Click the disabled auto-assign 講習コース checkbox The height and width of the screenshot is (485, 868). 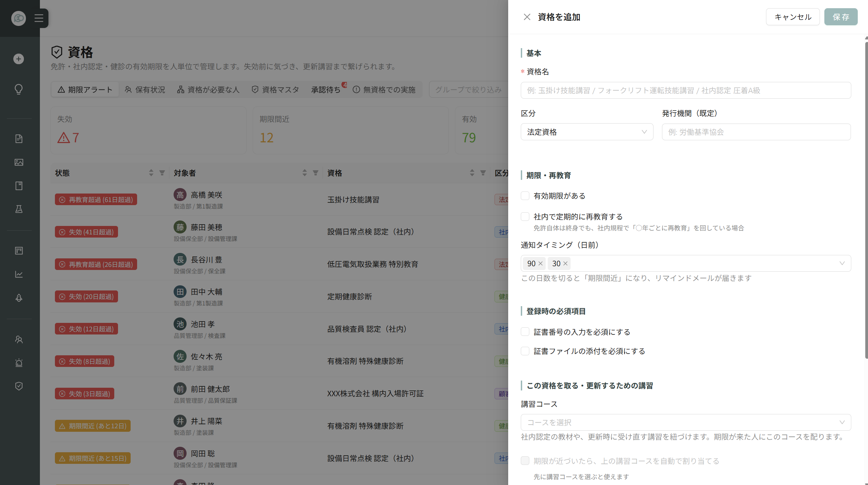[525, 461]
